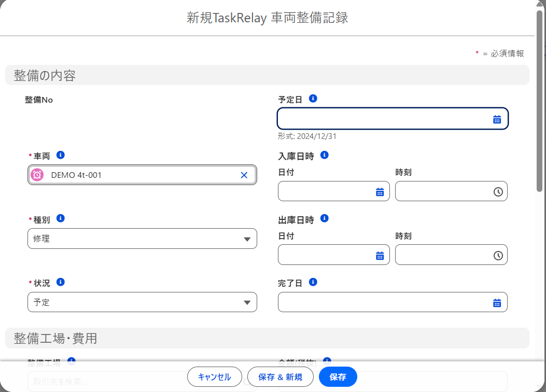Show info tooltip next to 車両
The width and height of the screenshot is (546, 392).
click(61, 155)
